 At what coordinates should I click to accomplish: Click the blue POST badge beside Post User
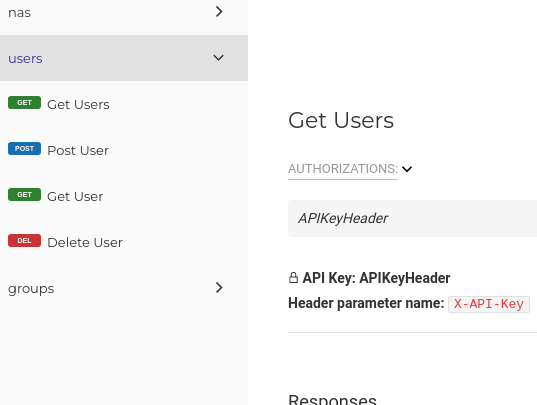coord(24,149)
